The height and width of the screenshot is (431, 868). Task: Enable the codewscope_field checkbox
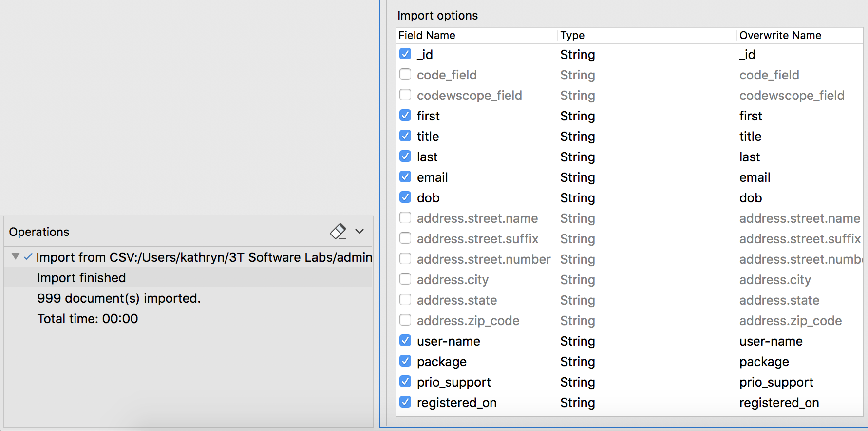click(405, 95)
